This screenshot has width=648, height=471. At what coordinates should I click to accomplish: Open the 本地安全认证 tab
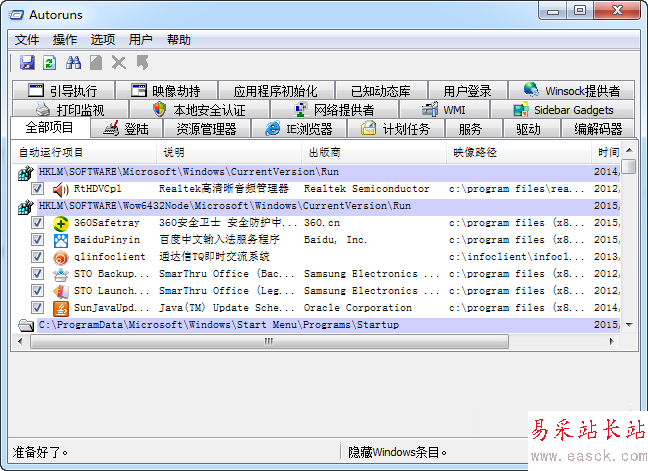coord(199,110)
